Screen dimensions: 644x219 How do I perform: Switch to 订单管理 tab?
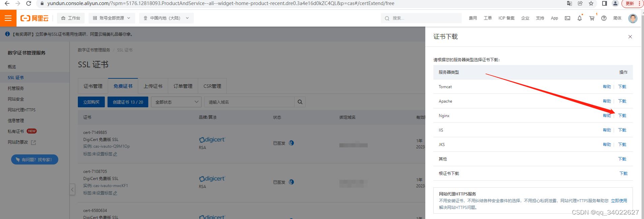pos(183,86)
